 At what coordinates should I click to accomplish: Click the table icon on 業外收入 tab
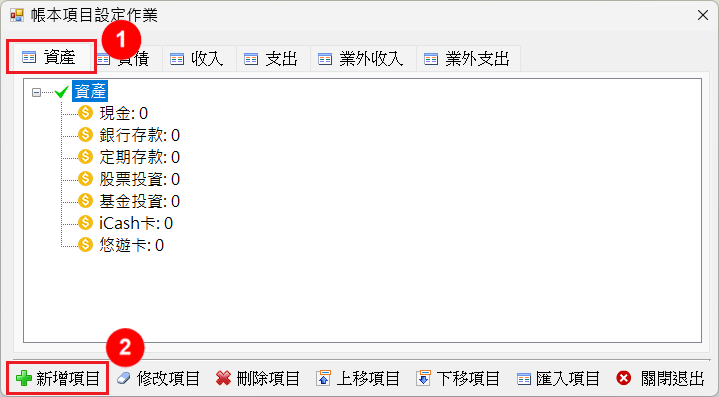pos(325,59)
